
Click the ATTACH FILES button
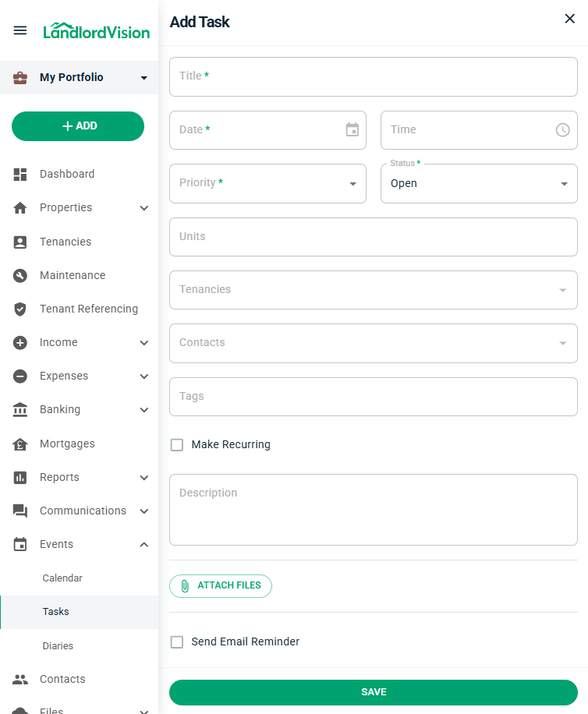pos(221,586)
